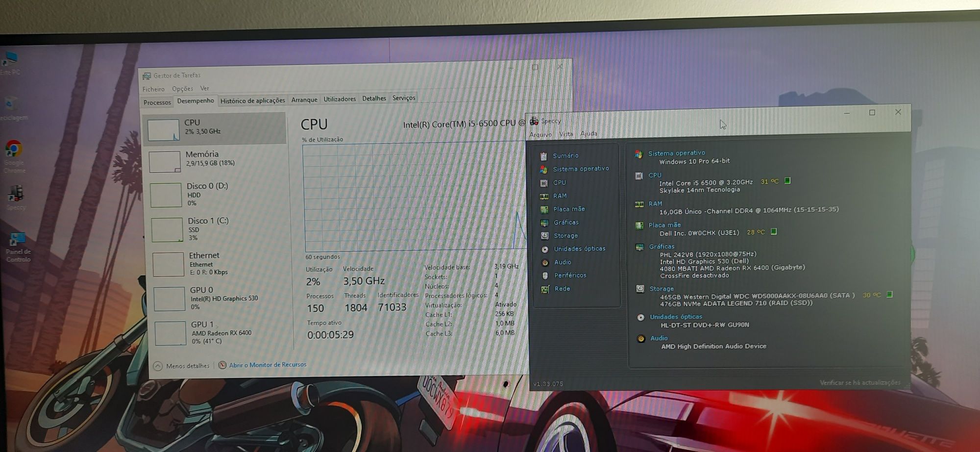Select the CPU performance entry in Task Manager
This screenshot has width=980, height=452.
[x=215, y=128]
